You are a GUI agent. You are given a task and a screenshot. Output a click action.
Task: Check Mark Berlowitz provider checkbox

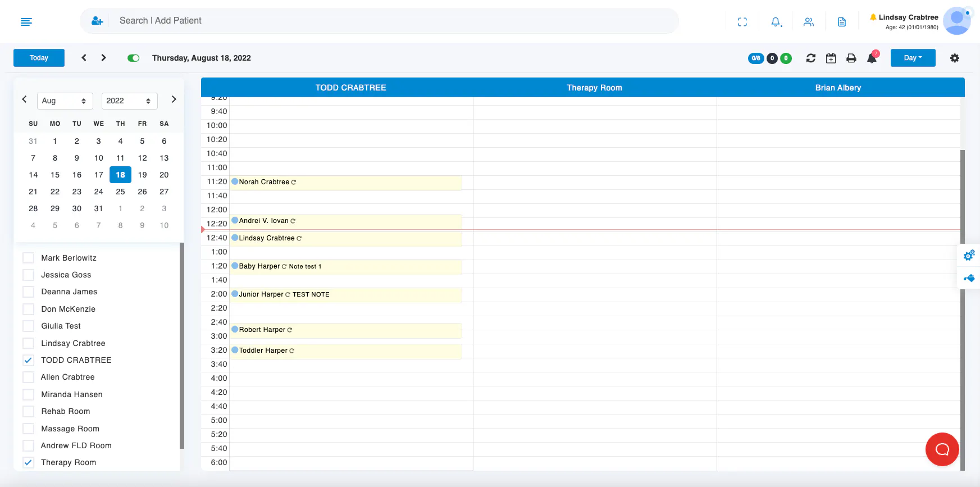pos(28,258)
